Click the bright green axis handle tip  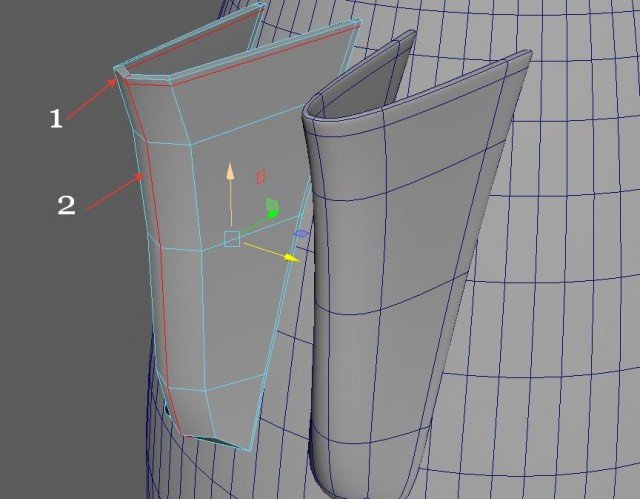271,208
